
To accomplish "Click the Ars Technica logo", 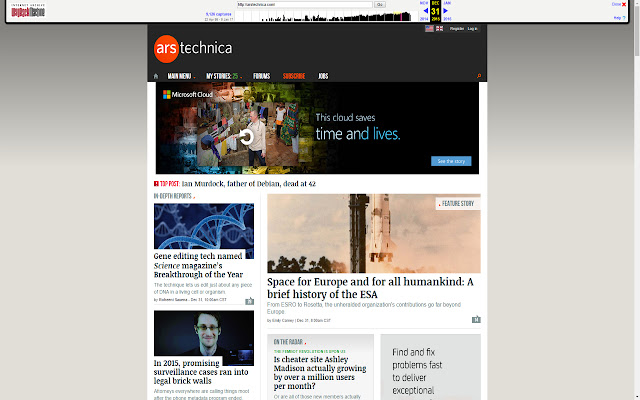I will (193, 49).
